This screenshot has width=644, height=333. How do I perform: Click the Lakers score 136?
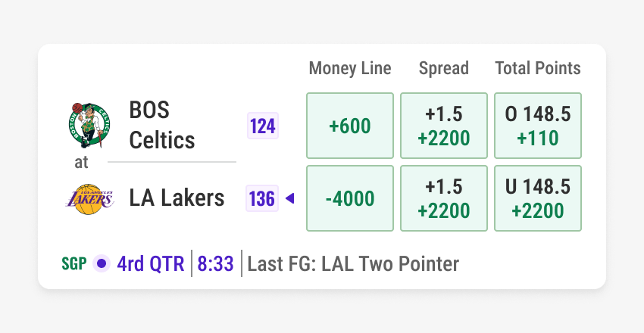click(262, 198)
